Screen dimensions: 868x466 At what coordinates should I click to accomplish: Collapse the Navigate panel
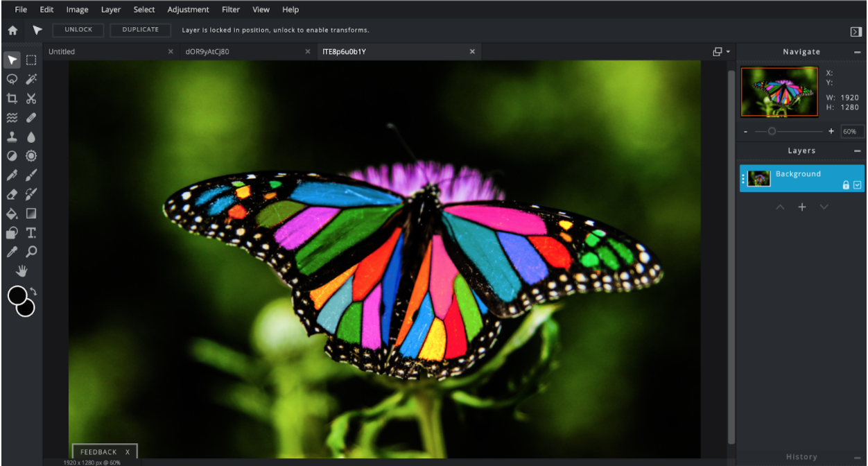pyautogui.click(x=858, y=52)
